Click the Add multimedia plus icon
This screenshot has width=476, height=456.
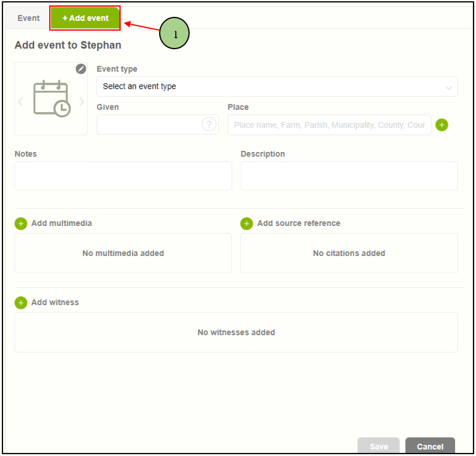point(21,223)
